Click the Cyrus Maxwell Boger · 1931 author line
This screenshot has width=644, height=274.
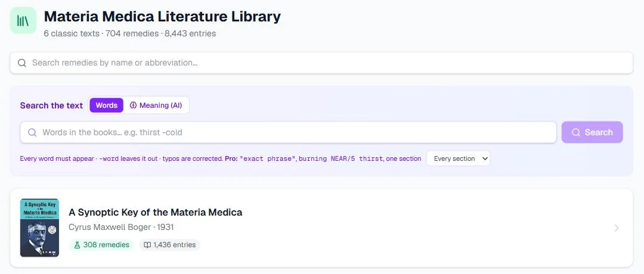[x=121, y=227]
